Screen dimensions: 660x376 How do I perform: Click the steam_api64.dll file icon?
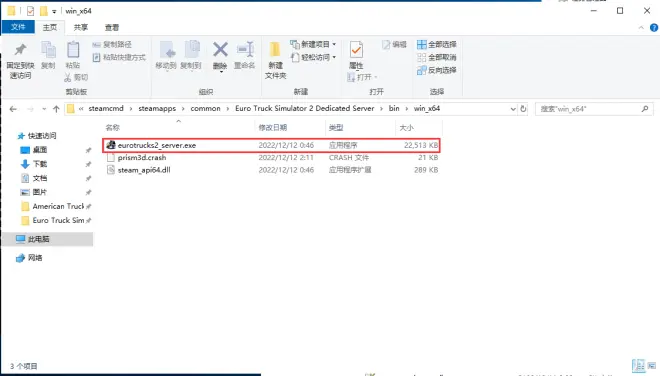point(111,170)
